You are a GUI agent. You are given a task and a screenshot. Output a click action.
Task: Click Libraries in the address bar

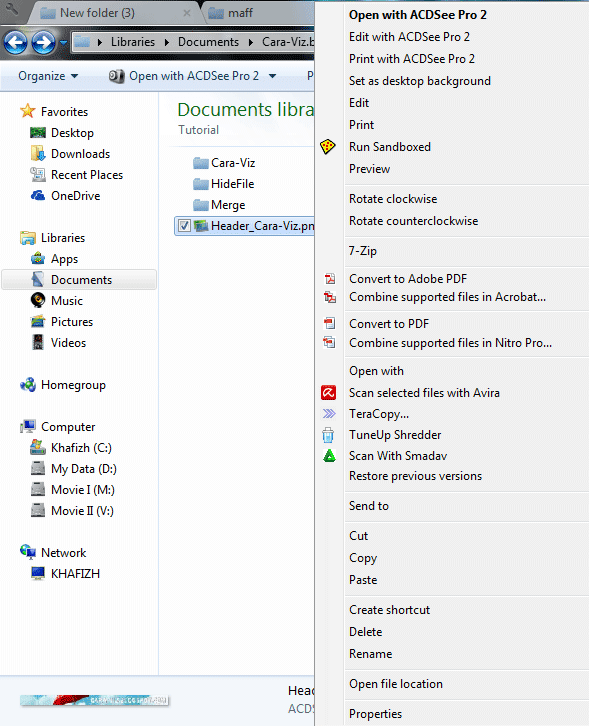[x=133, y=42]
